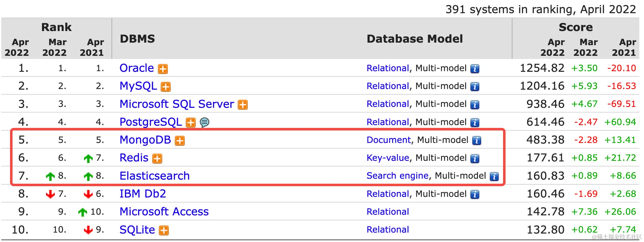The height and width of the screenshot is (242, 644).
Task: Click the Key-value model link for Redis
Action: coord(388,158)
